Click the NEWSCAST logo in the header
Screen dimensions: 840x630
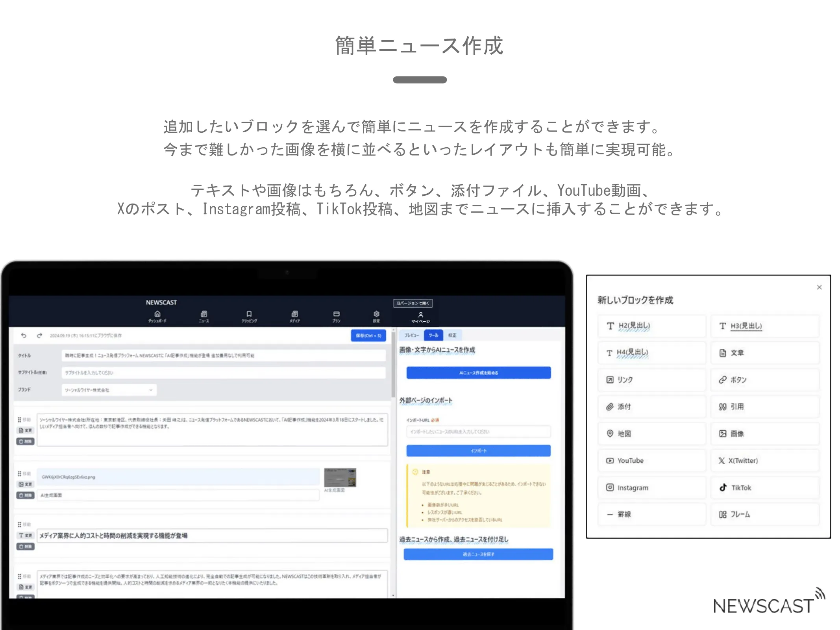pyautogui.click(x=161, y=302)
